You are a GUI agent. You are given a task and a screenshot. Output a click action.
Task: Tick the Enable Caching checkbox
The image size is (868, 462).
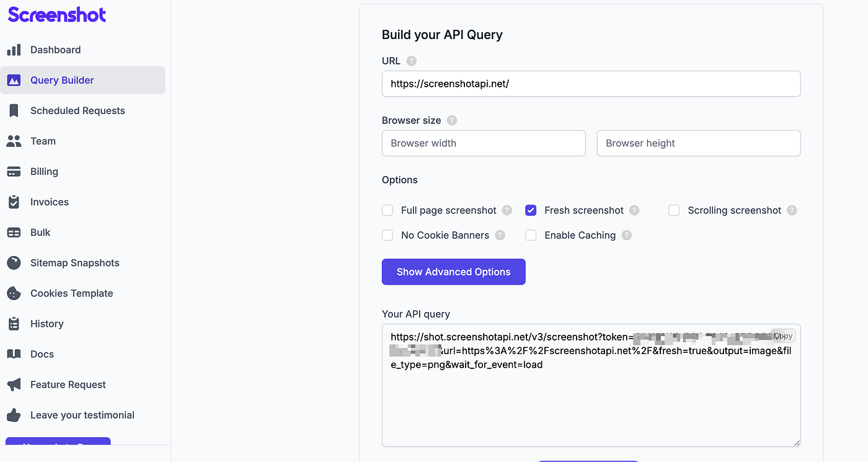click(531, 235)
